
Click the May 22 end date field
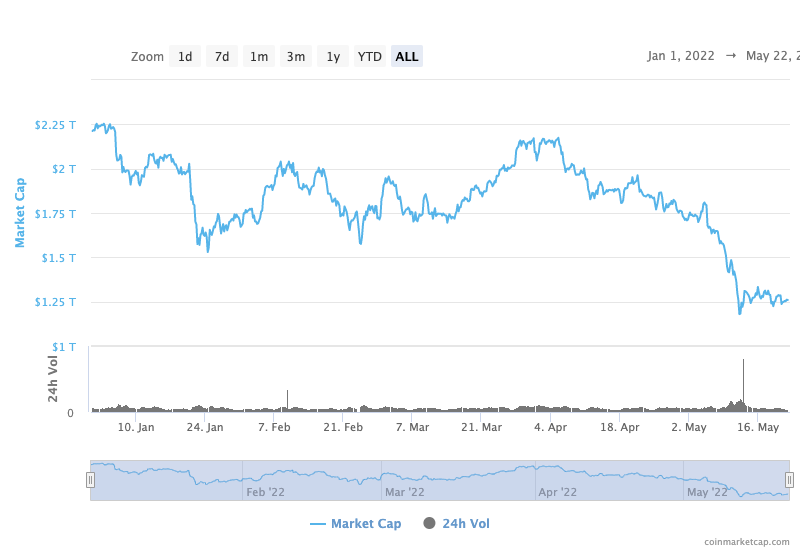772,56
